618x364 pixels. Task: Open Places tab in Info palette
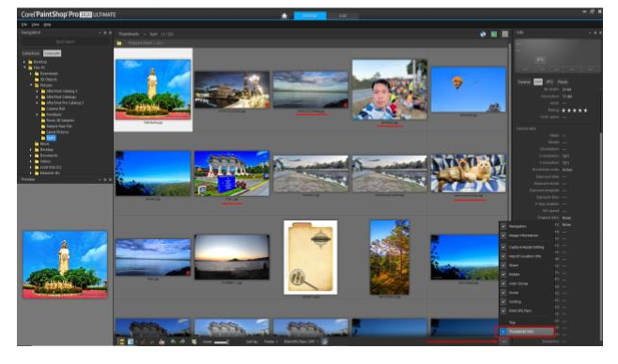click(x=563, y=82)
